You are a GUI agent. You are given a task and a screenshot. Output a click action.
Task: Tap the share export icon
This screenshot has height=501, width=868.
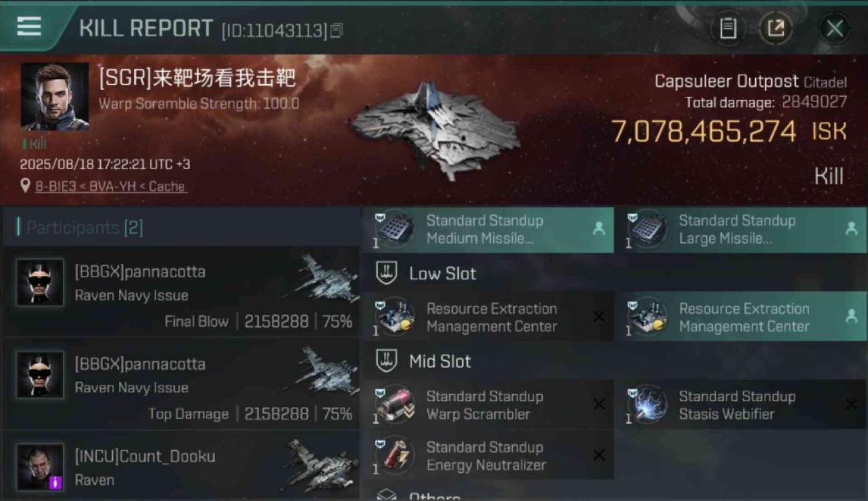(x=776, y=28)
